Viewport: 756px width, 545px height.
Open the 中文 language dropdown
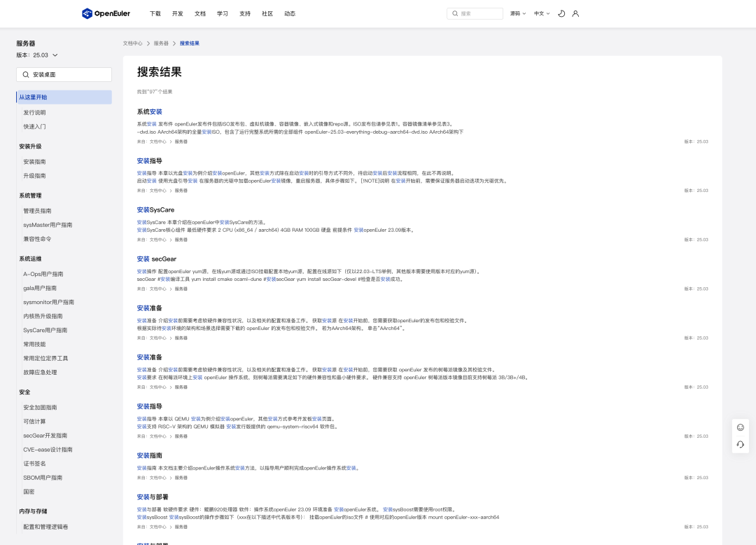542,13
